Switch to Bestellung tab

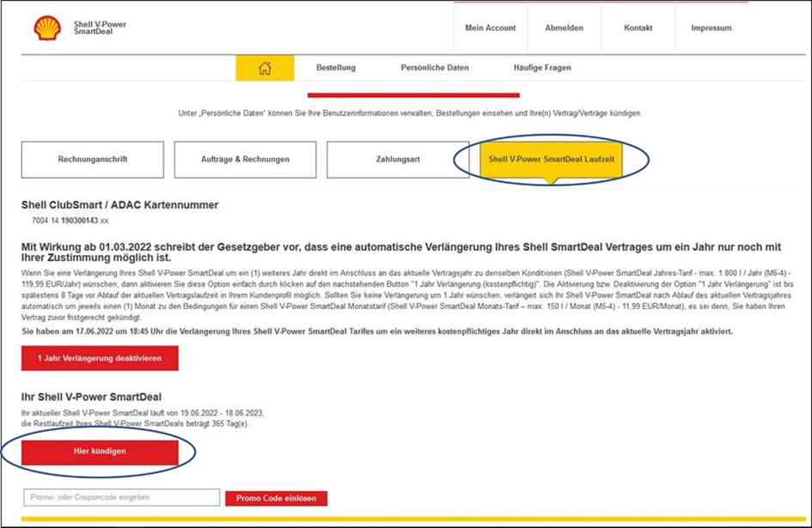(336, 68)
